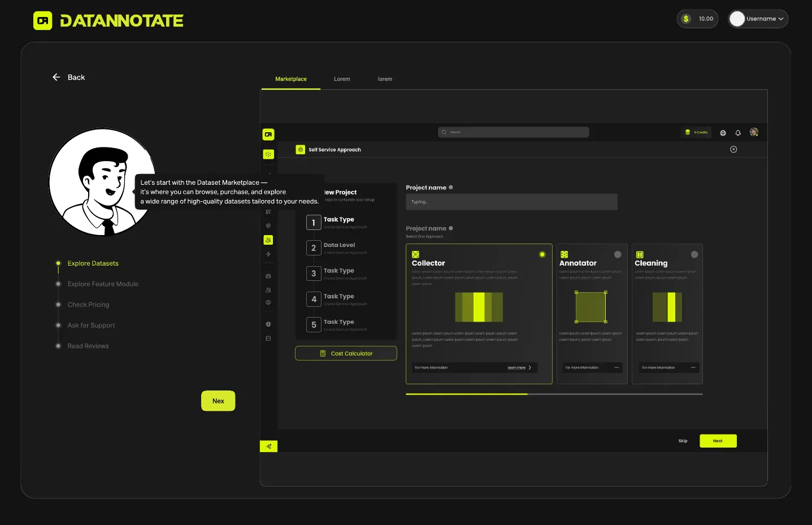This screenshot has width=812, height=525.
Task: Click the Next button in preview footer
Action: pos(718,441)
